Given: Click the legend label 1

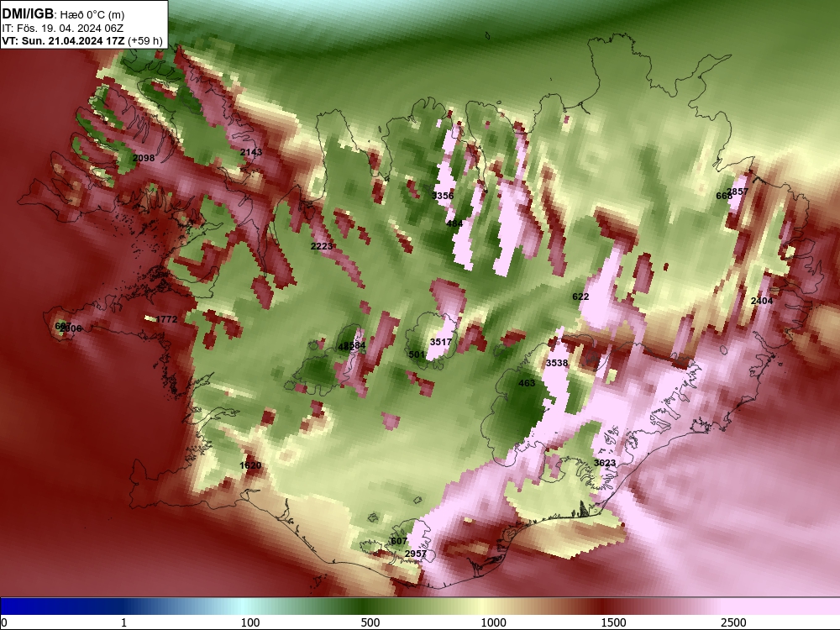Looking at the screenshot, I should click(x=123, y=622).
